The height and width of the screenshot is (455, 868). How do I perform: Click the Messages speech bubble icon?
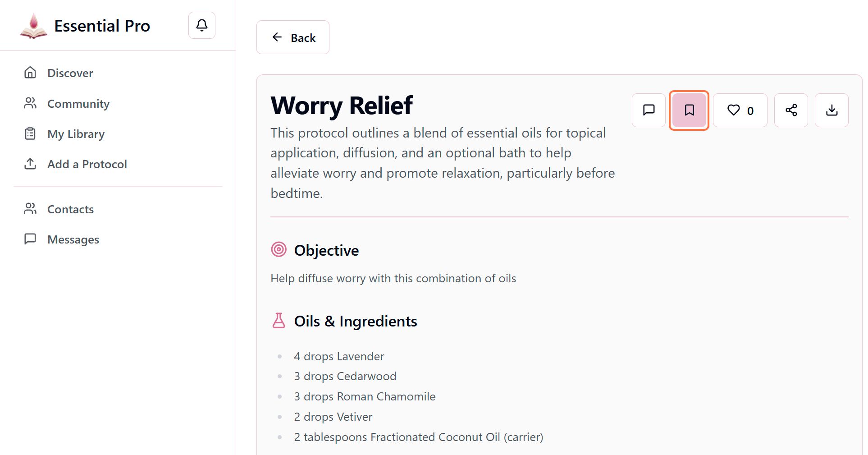point(30,239)
